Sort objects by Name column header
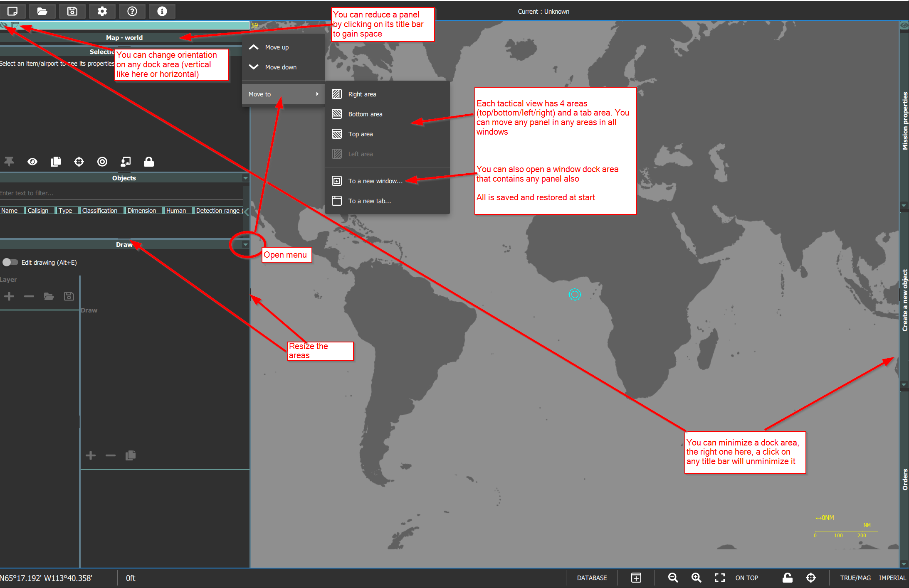Image resolution: width=909 pixels, height=588 pixels. [x=12, y=211]
